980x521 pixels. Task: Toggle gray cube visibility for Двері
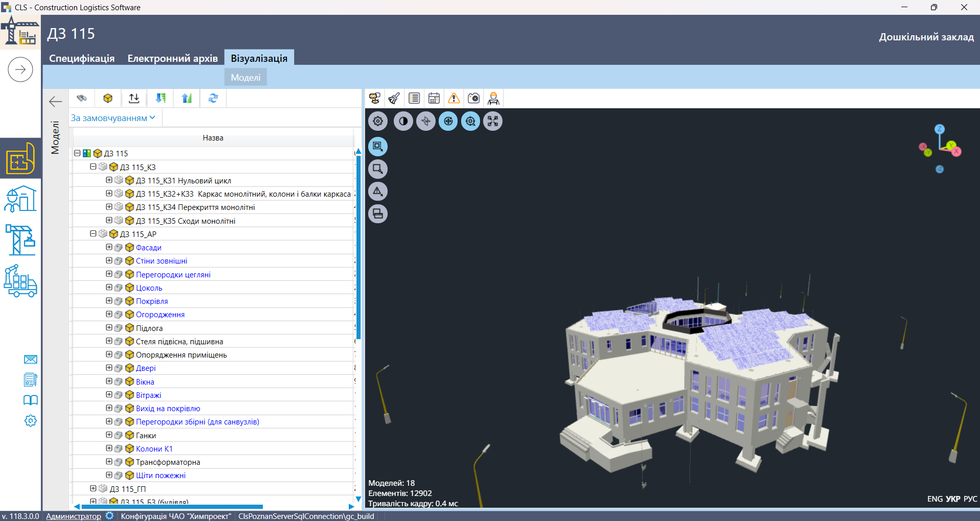[118, 368]
